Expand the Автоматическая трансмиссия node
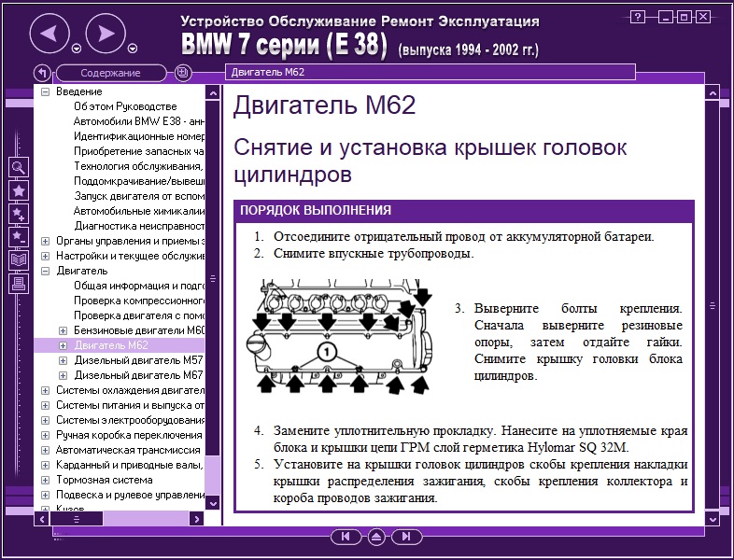 click(x=46, y=450)
